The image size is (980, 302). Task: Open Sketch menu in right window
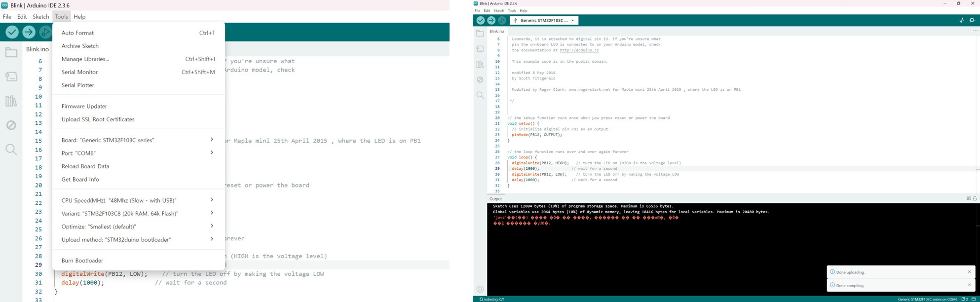pyautogui.click(x=499, y=11)
